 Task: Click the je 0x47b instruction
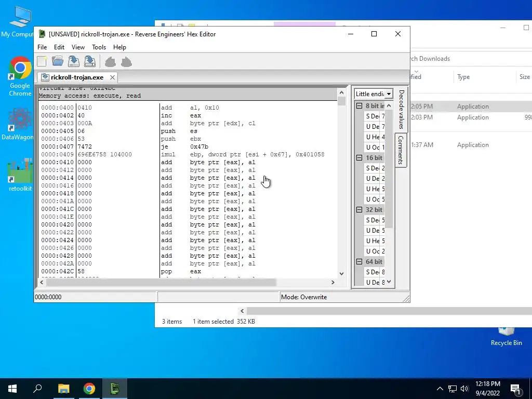184,147
